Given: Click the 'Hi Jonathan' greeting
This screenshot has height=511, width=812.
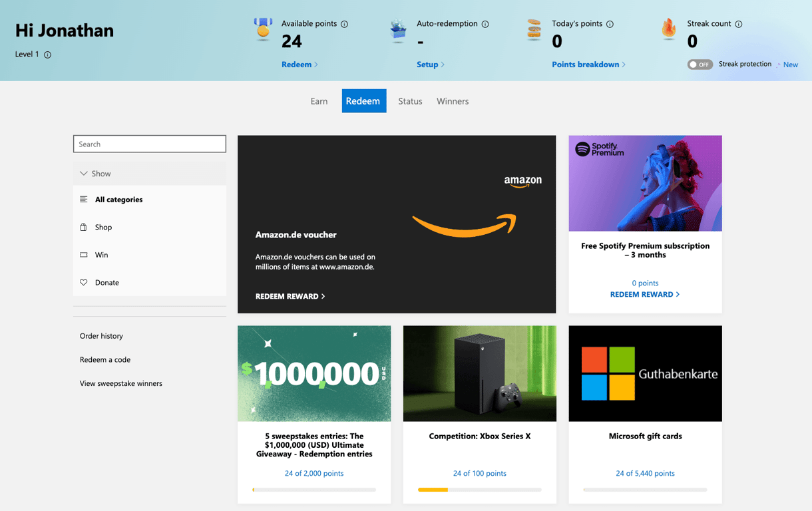Looking at the screenshot, I should tap(65, 31).
